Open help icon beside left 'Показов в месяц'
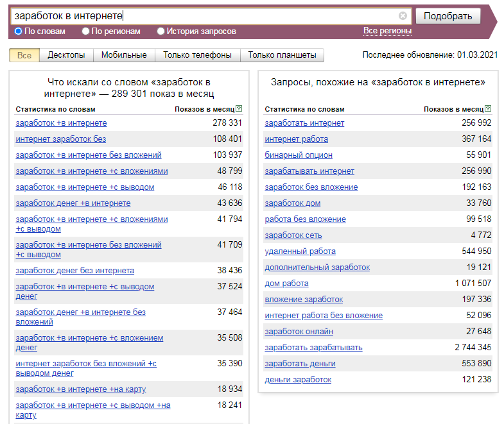 click(239, 108)
